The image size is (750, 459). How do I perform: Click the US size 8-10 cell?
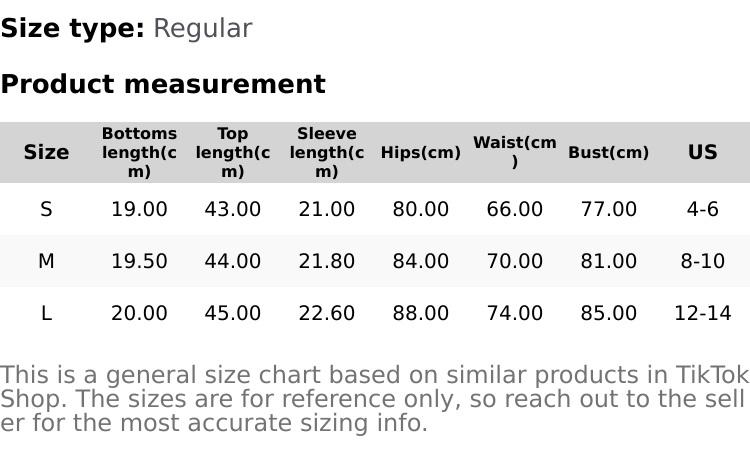tap(703, 261)
